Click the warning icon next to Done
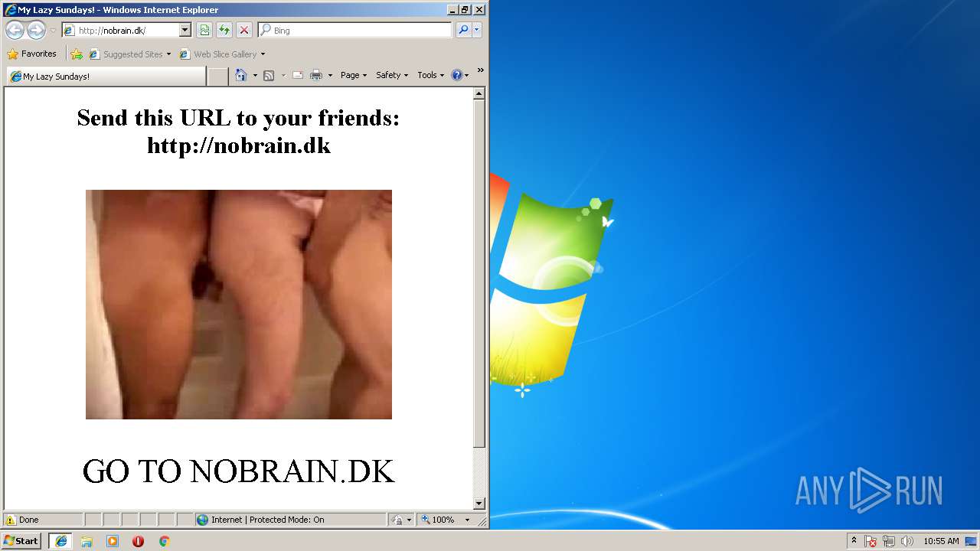 [x=11, y=520]
